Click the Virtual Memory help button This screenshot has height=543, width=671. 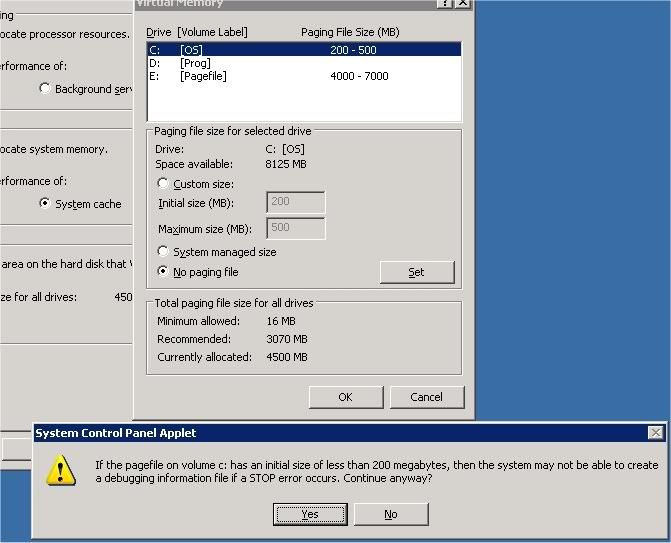pos(443,4)
